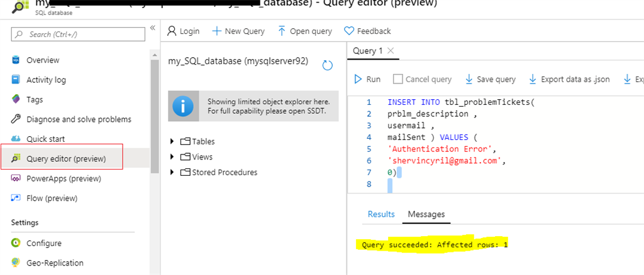The height and width of the screenshot is (275, 644).
Task: Click the Tags icon in sidebar
Action: [16, 99]
